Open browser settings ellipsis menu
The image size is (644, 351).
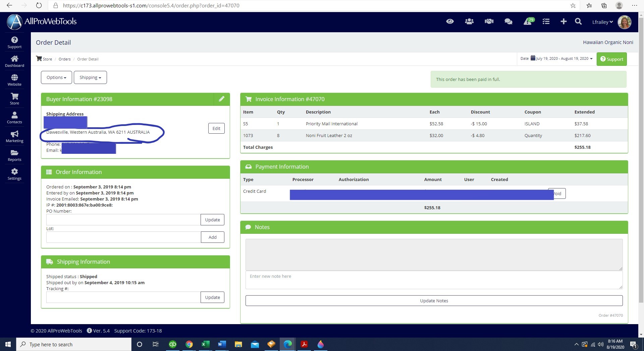[x=634, y=6]
